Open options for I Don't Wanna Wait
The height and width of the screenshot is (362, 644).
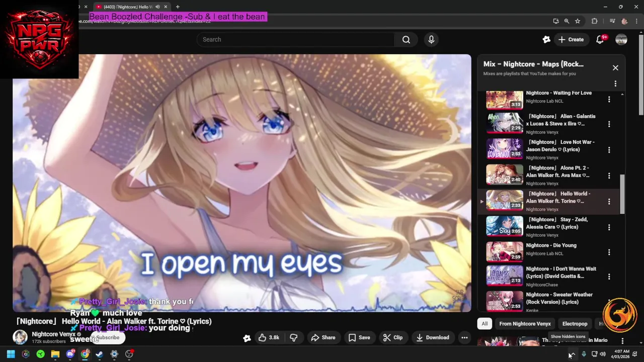click(609, 277)
